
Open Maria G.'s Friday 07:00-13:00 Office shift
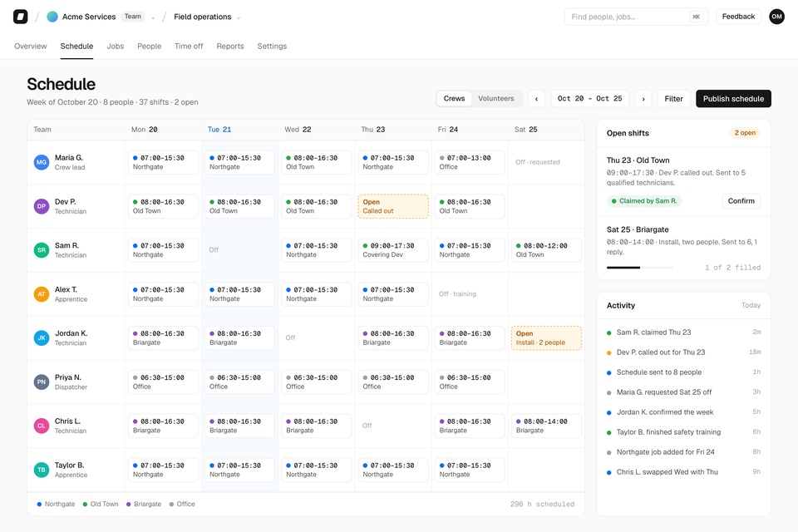click(469, 162)
